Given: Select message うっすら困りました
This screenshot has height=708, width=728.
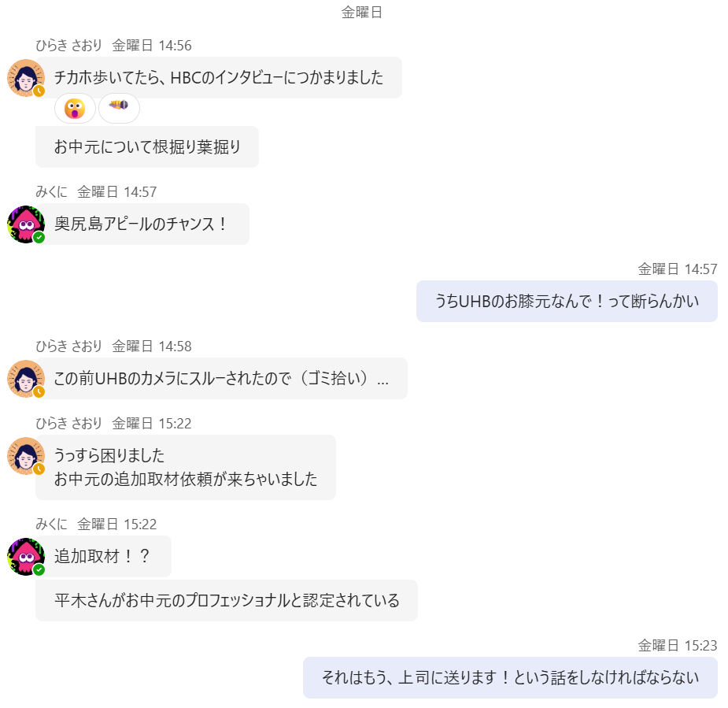Looking at the screenshot, I should (186, 467).
